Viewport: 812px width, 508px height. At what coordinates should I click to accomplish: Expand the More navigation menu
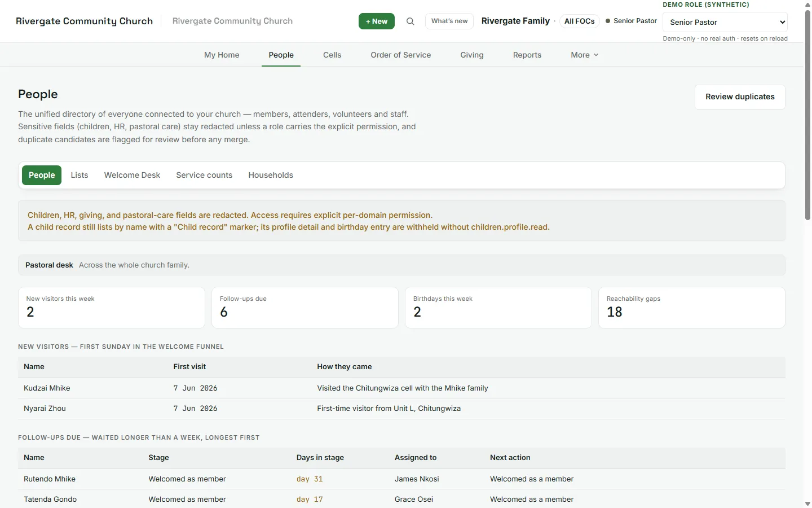click(584, 55)
